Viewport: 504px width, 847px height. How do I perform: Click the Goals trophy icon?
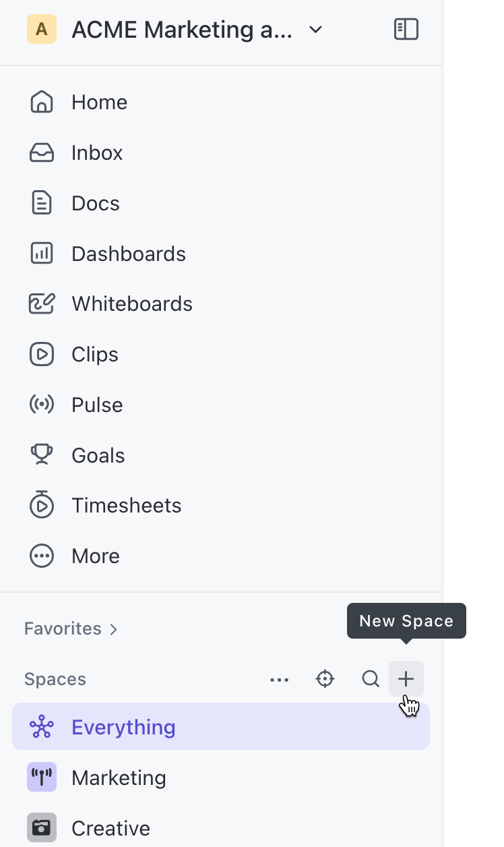point(41,455)
